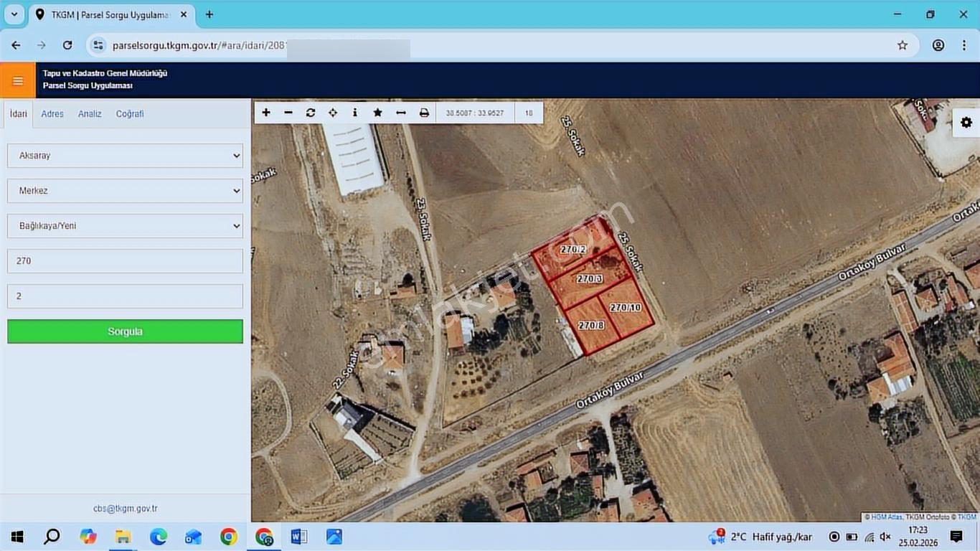Screen dimensions: 980x551
Task: Go back in browser history
Action: (16, 45)
